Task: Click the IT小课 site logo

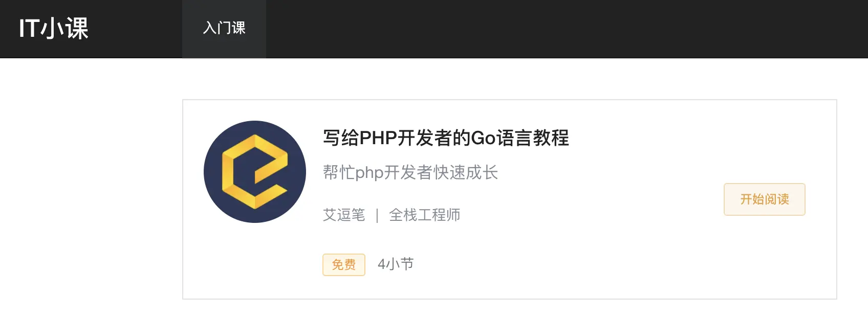Action: (54, 29)
